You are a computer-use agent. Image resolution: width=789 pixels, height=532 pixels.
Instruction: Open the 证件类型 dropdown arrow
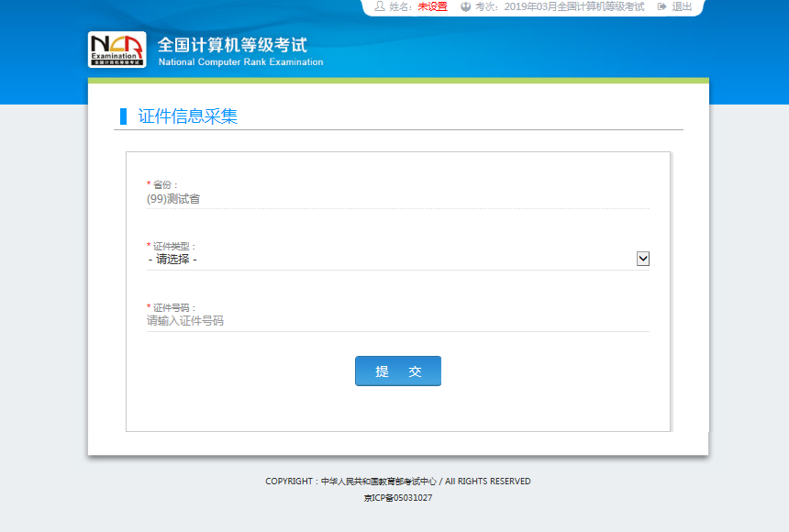click(642, 259)
